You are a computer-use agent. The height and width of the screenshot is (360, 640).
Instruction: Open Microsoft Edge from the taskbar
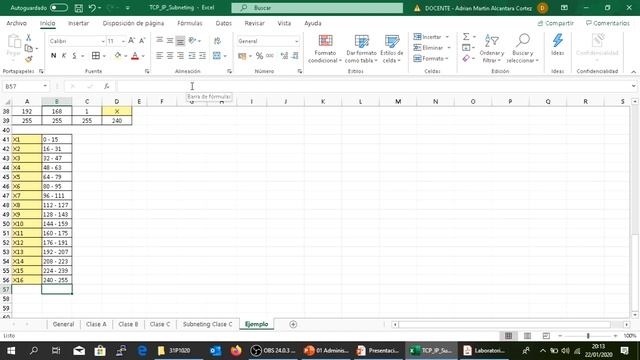point(142,351)
